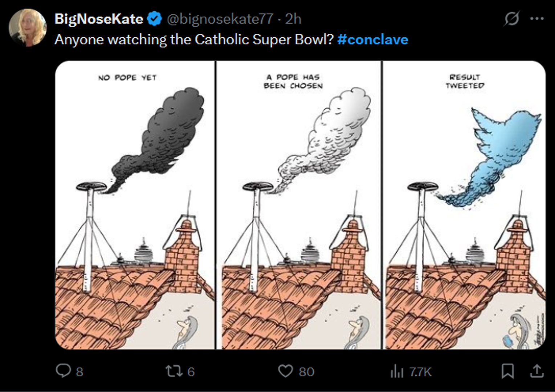555x392 pixels.
Task: Open BigNoseKate's profile avatar photo
Action: (28, 28)
